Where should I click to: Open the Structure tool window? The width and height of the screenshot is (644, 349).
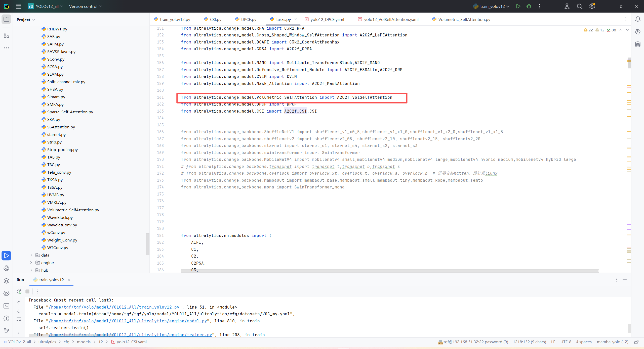(6, 35)
